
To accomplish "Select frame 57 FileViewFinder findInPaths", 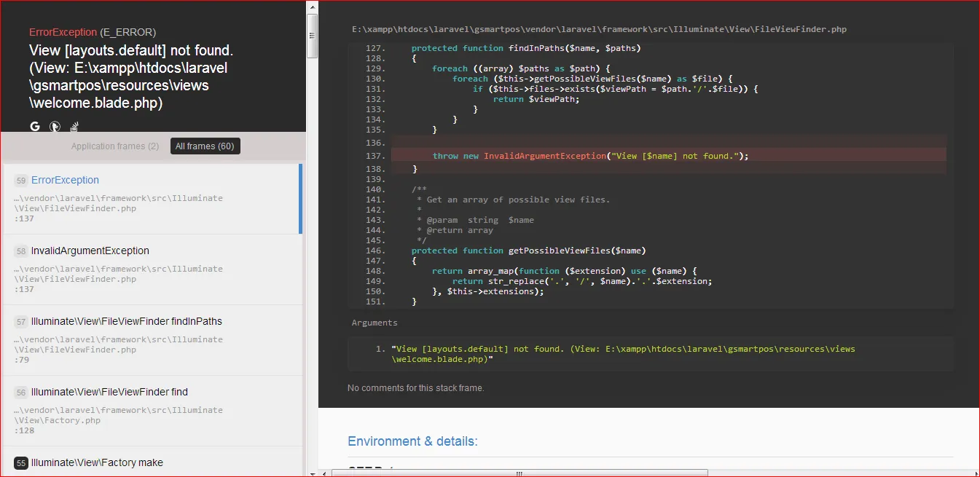I will pyautogui.click(x=152, y=340).
